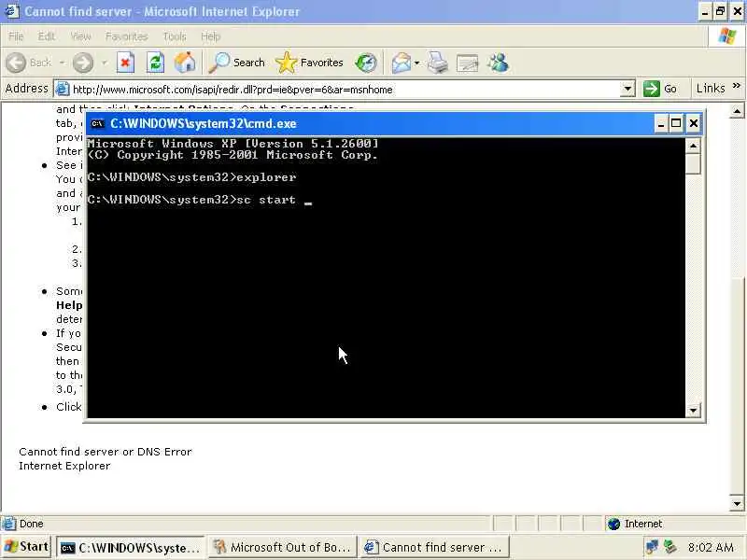747x560 pixels.
Task: Minimize the cmd.exe window
Action: [660, 124]
